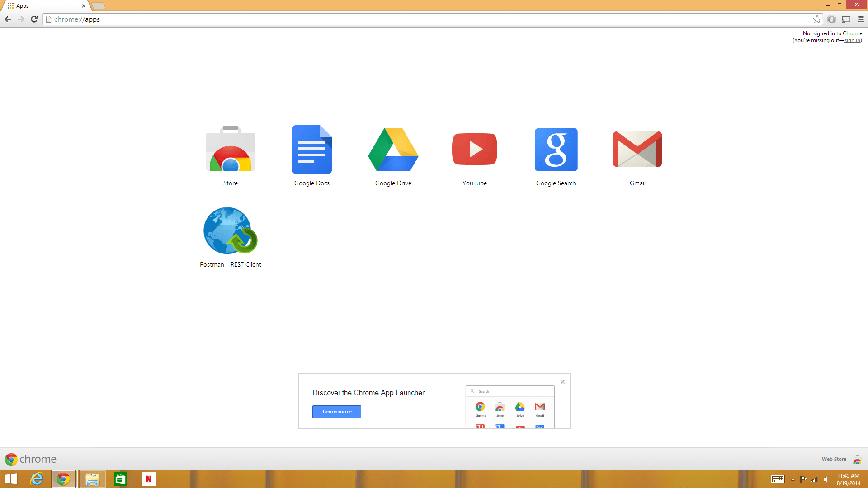Click the volume speaker tray icon
Viewport: 868px width, 488px height.
826,479
